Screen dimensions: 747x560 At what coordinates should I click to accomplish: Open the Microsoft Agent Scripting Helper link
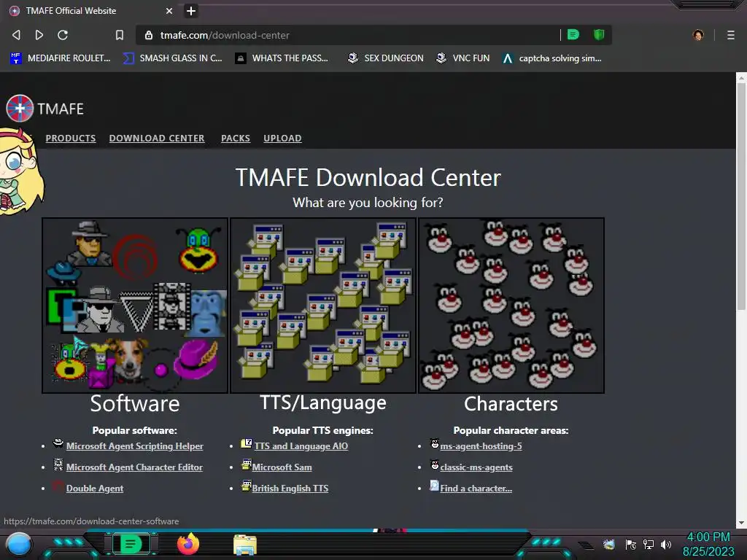(x=134, y=446)
